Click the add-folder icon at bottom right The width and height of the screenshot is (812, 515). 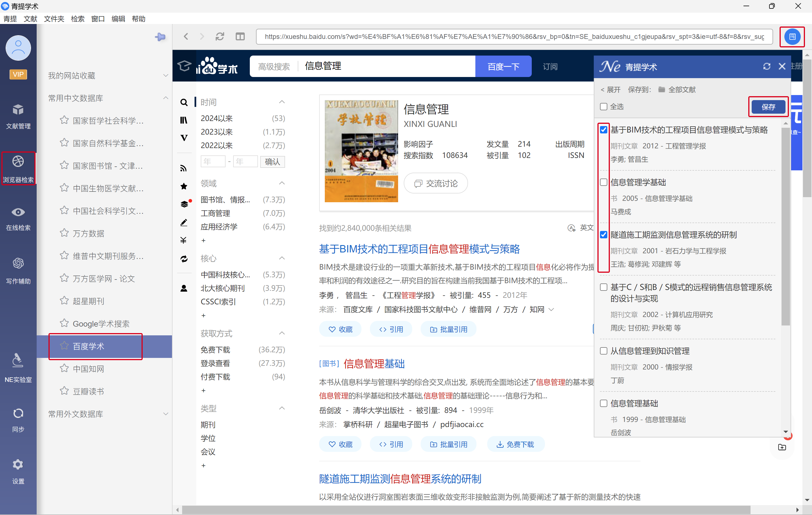tap(782, 447)
